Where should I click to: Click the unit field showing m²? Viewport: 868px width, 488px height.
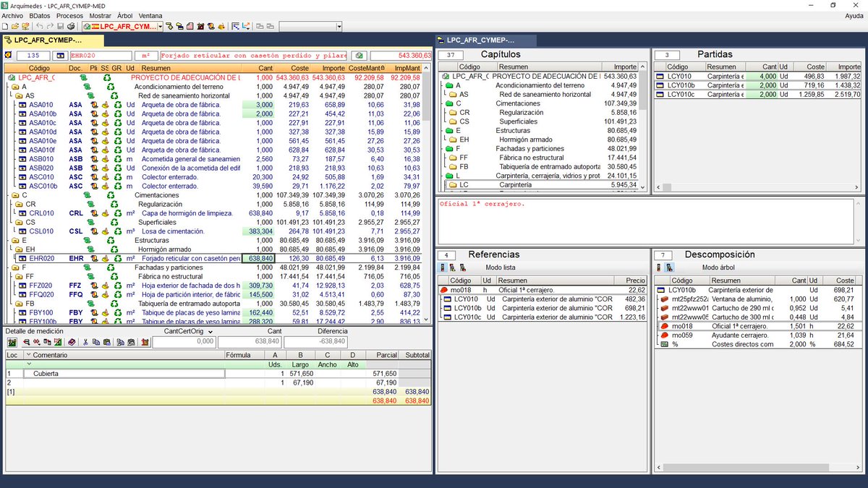click(146, 56)
